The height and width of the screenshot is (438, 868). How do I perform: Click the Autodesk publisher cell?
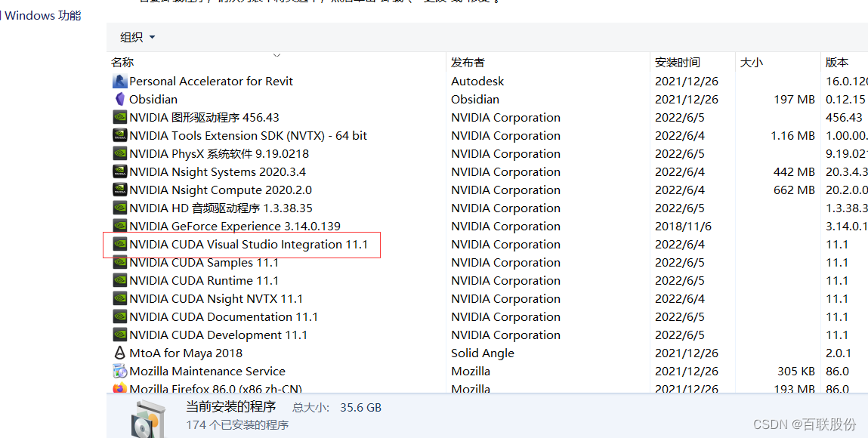tap(477, 82)
